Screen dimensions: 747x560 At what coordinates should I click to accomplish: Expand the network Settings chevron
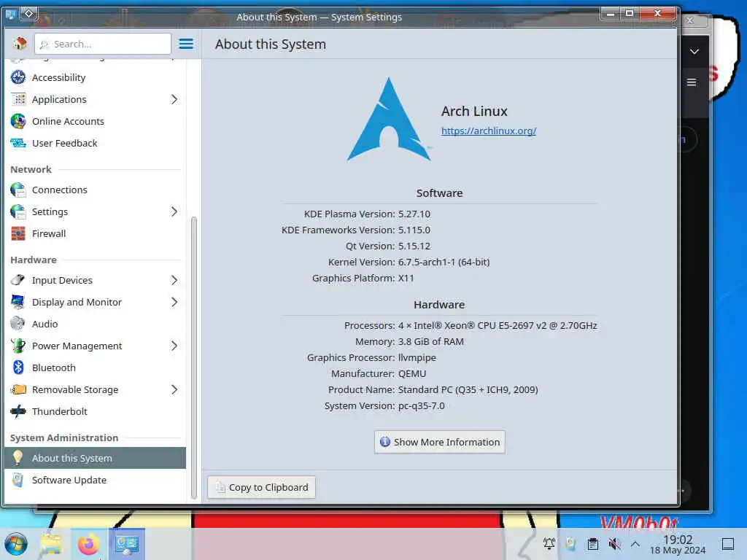(x=174, y=212)
